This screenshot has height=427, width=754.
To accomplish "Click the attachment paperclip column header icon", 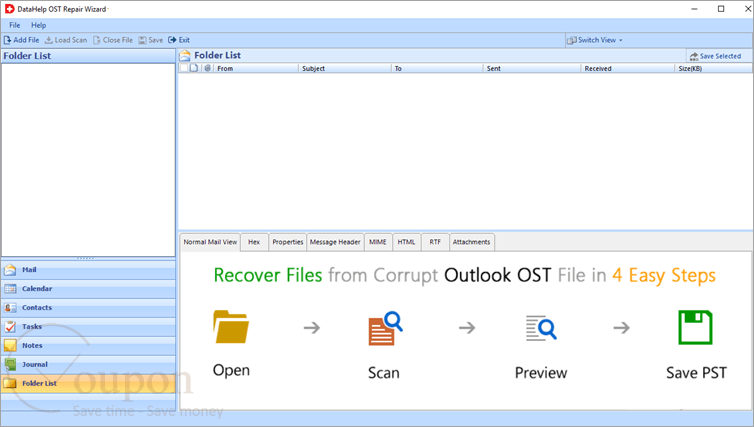I will coord(207,68).
